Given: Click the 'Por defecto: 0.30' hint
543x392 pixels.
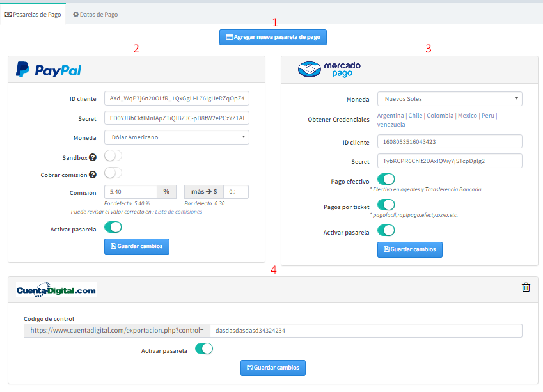Looking at the screenshot, I should click(x=204, y=203).
